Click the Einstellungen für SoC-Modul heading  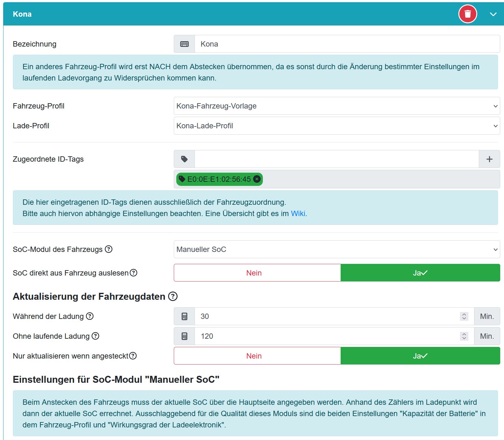click(x=116, y=379)
